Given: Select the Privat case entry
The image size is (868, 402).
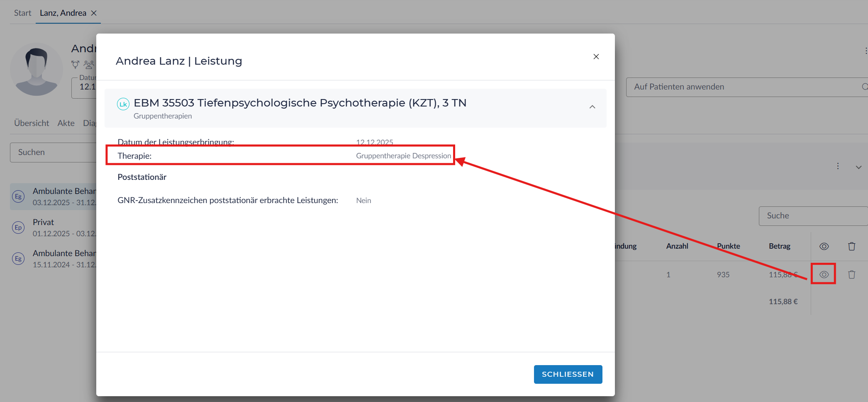Looking at the screenshot, I should pos(54,228).
